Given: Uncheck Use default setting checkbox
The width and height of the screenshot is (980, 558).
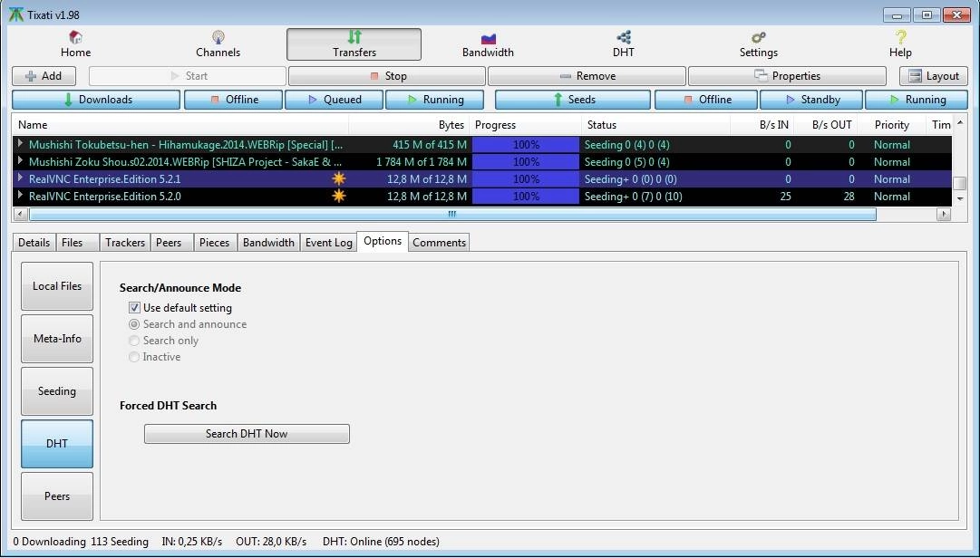Looking at the screenshot, I should (x=134, y=308).
